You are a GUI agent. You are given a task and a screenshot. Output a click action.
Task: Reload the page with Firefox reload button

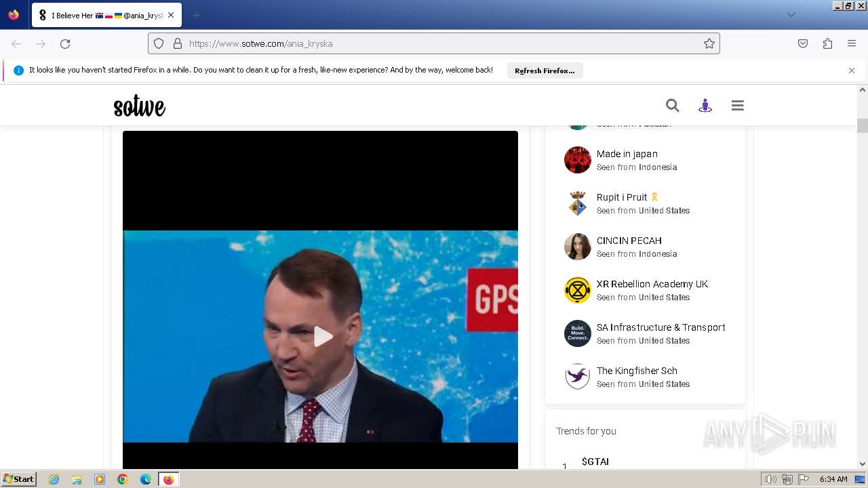click(65, 43)
